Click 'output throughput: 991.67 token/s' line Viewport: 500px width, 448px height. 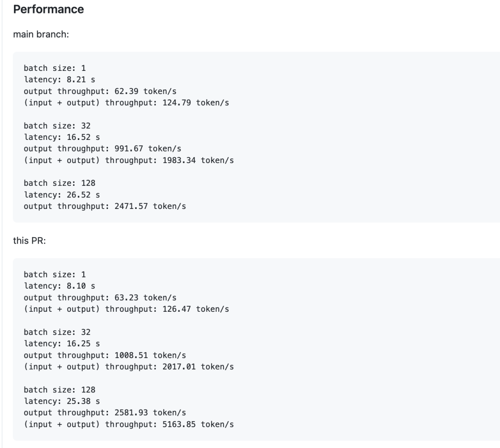102,149
